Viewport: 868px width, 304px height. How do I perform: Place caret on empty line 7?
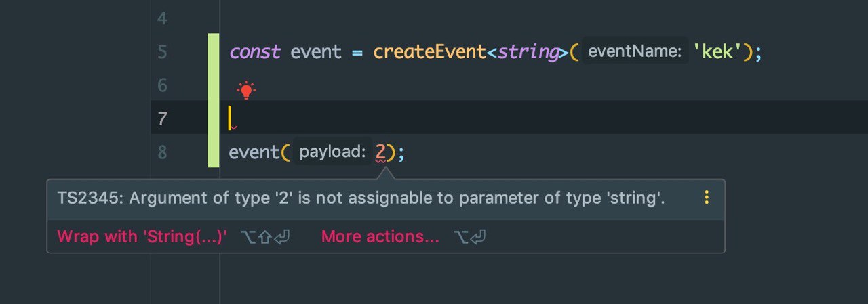pos(475,119)
